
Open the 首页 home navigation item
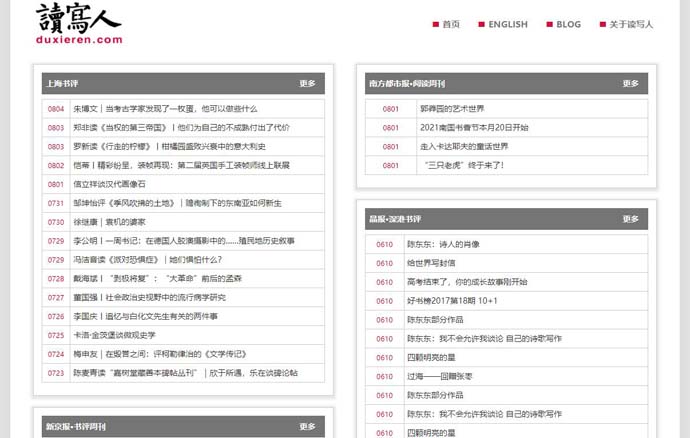click(451, 25)
